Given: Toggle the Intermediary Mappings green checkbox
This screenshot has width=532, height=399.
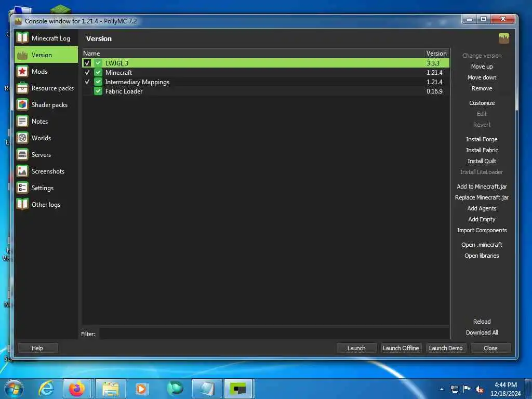Looking at the screenshot, I should (x=98, y=82).
